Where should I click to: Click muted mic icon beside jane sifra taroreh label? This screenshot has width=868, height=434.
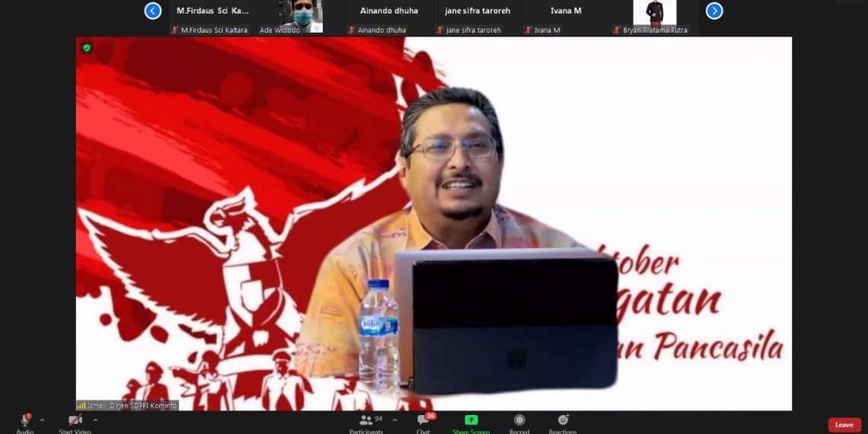point(440,30)
